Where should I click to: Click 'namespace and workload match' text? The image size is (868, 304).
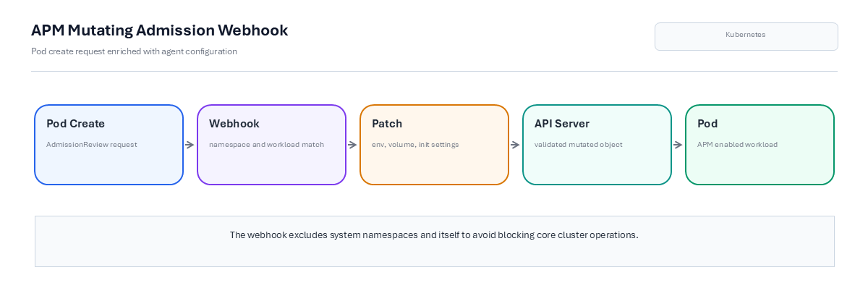(x=267, y=145)
